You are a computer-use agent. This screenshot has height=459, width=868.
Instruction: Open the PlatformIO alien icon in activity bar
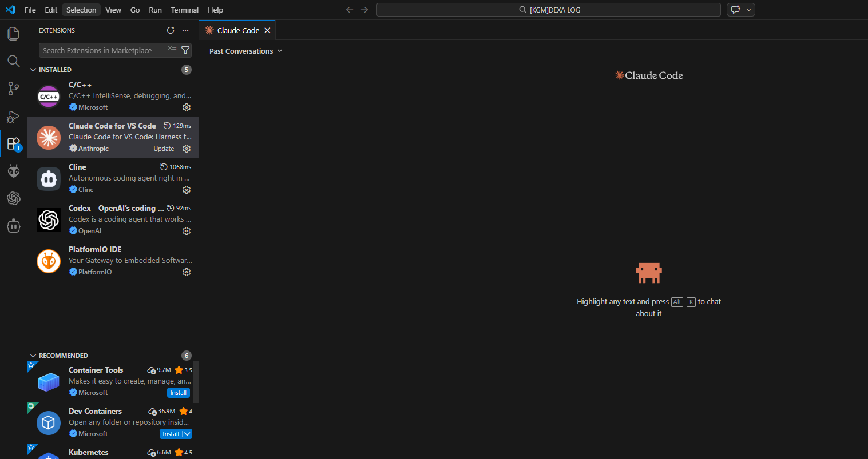[x=13, y=171]
